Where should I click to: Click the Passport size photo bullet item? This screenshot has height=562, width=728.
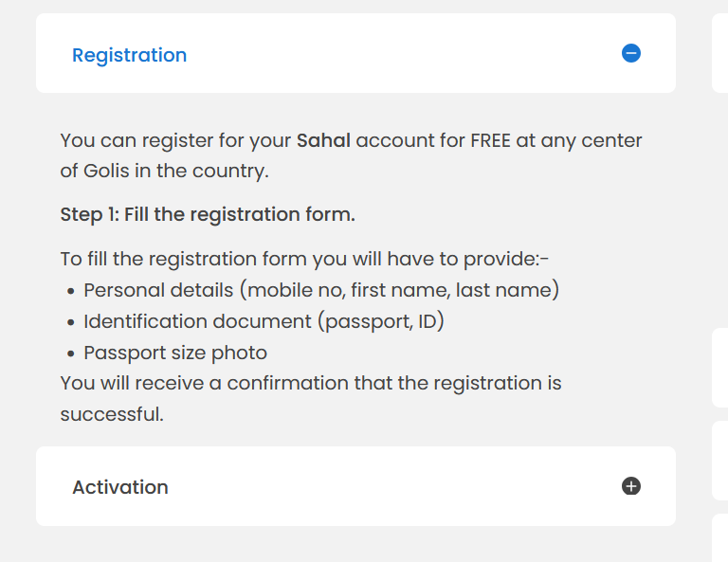(x=175, y=353)
